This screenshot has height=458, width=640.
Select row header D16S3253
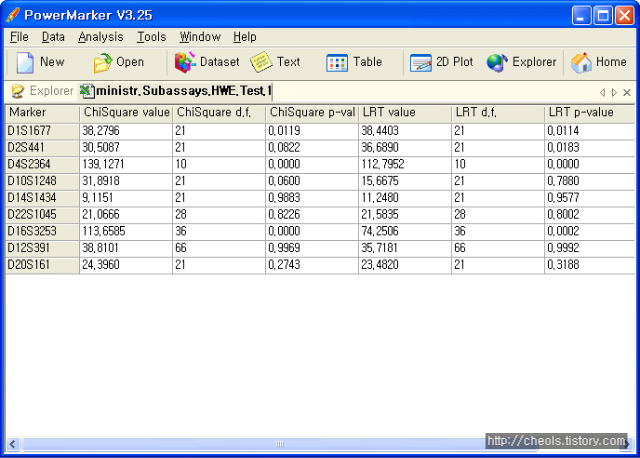(42, 231)
